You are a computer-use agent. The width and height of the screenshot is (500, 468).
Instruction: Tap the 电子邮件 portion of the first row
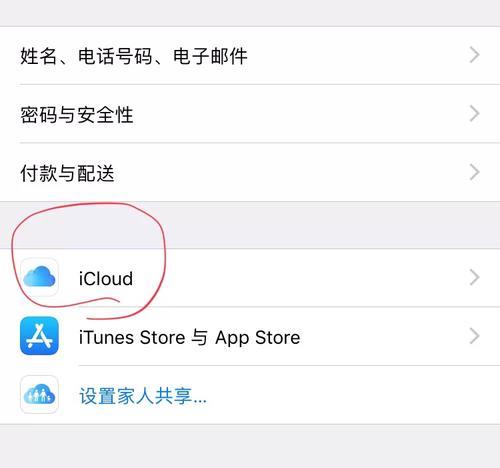tap(210, 56)
